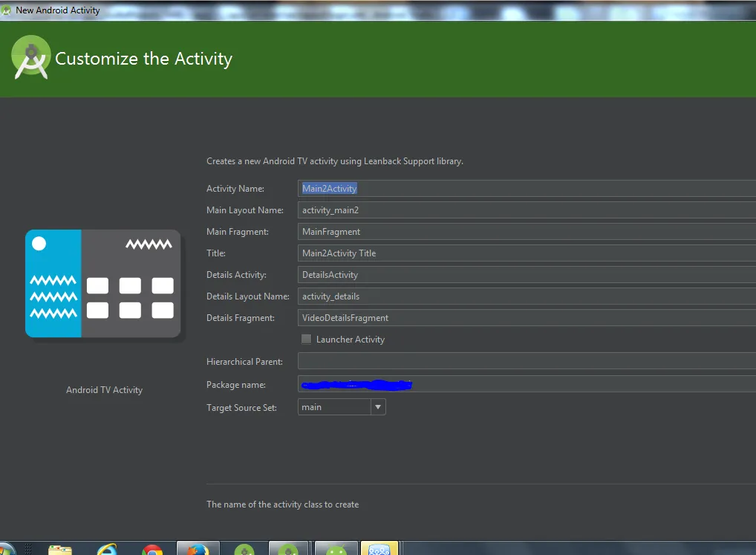
Task: Launch Internet Explorer from the taskbar
Action: point(106,550)
